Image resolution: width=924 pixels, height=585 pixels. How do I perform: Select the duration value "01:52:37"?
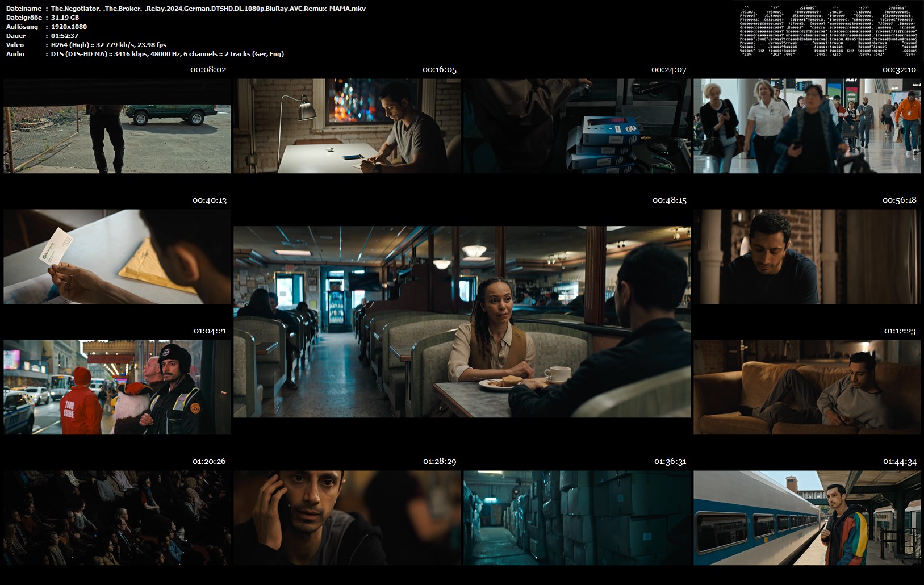pyautogui.click(x=65, y=36)
